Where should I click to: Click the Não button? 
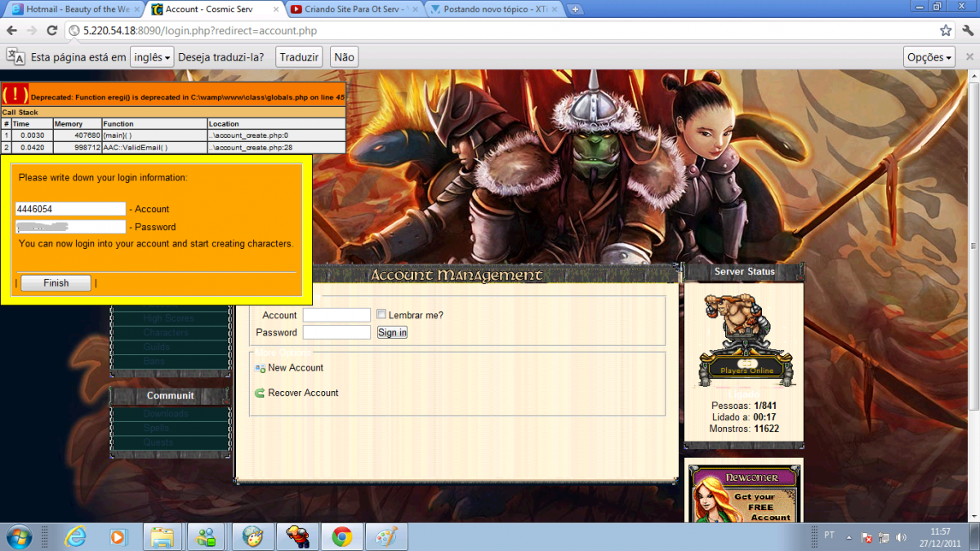[x=345, y=57]
